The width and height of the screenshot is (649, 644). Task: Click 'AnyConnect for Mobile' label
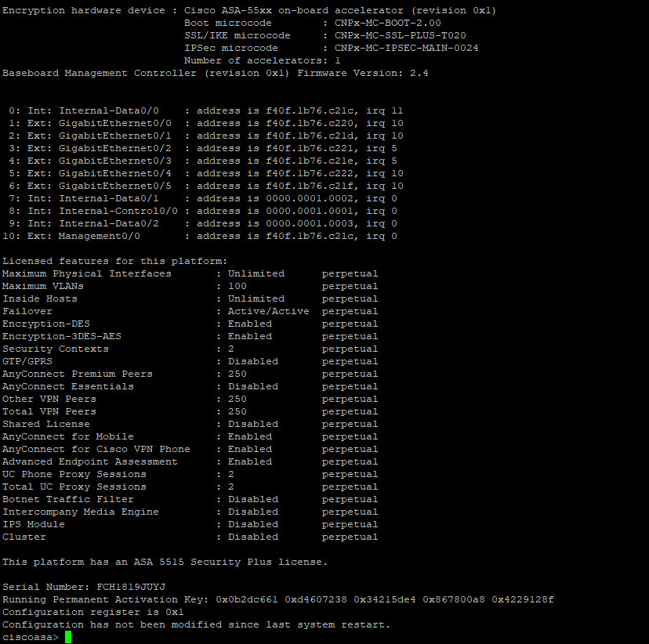[x=68, y=437]
